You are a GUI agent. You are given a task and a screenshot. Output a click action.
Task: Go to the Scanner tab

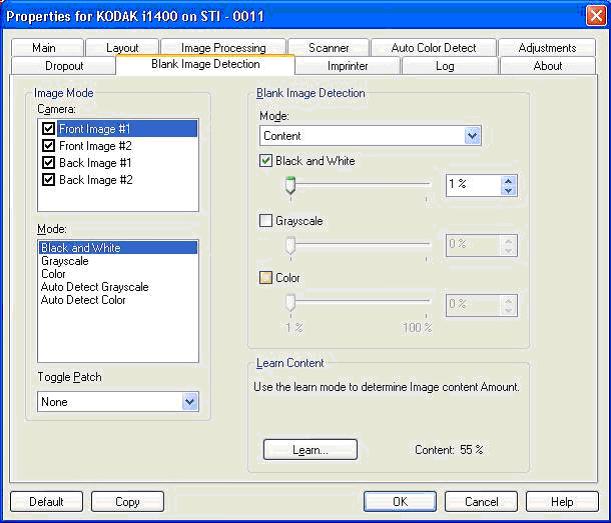click(328, 48)
